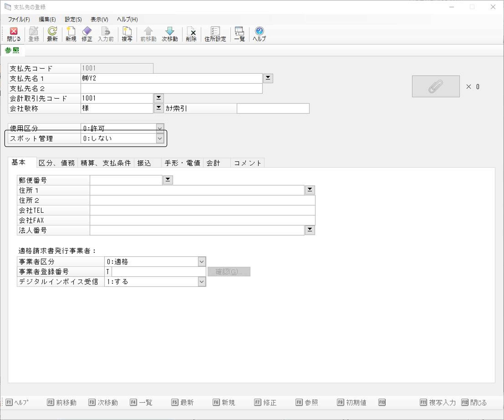
Task: Switch to the 振込 tab
Action: click(x=144, y=163)
